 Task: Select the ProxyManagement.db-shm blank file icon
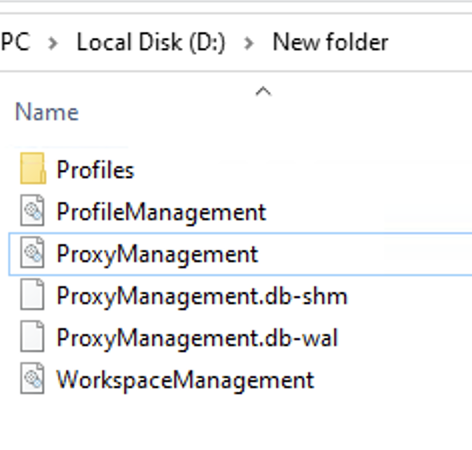pyautogui.click(x=32, y=294)
